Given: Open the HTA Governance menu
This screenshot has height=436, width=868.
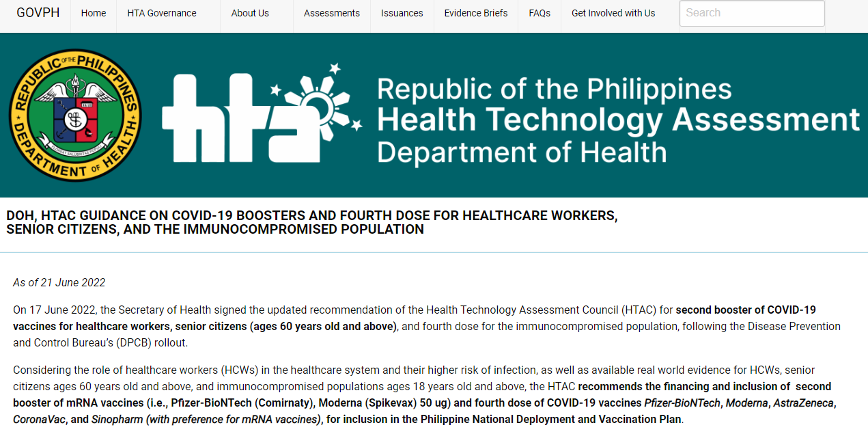Looking at the screenshot, I should point(162,13).
